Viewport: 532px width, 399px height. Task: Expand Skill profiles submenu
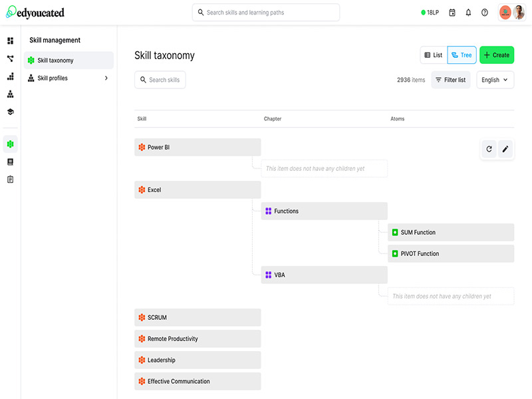point(106,78)
